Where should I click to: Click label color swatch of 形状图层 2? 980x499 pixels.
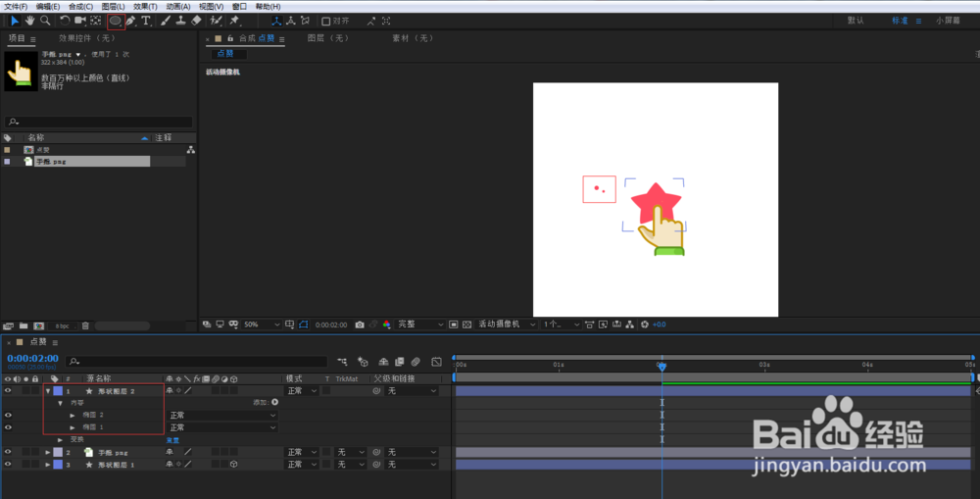point(58,391)
